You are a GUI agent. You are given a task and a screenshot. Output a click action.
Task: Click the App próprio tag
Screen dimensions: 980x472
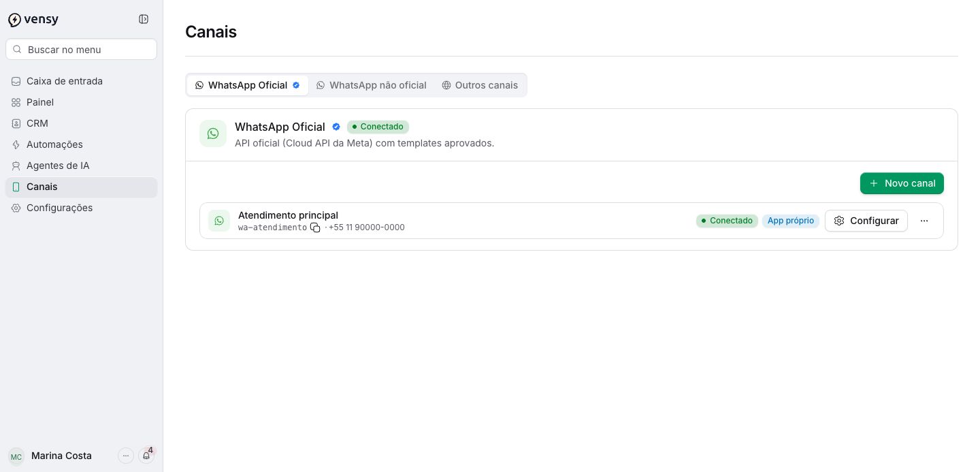coord(791,221)
